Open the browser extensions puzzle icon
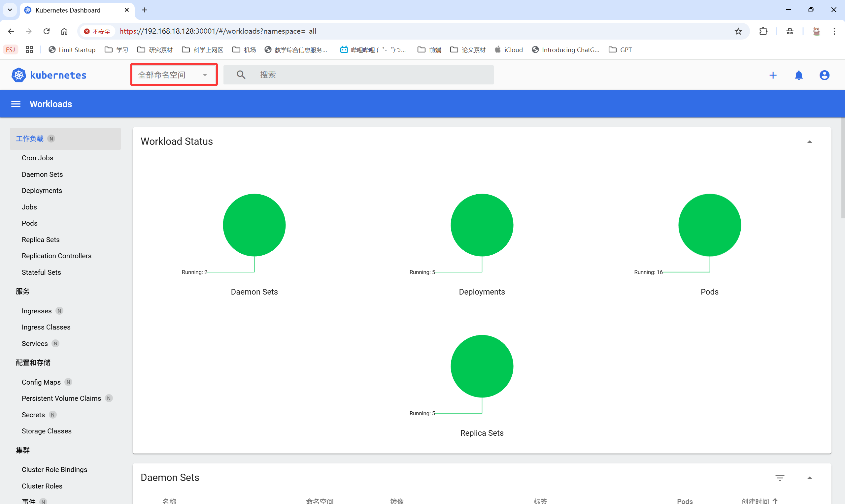The height and width of the screenshot is (504, 845). click(x=763, y=31)
